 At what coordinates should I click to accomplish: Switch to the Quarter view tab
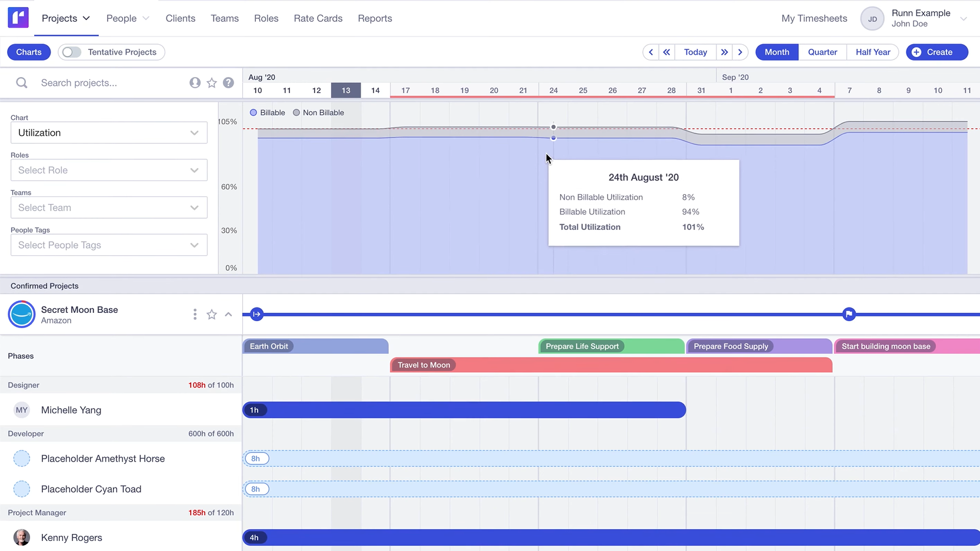point(822,52)
